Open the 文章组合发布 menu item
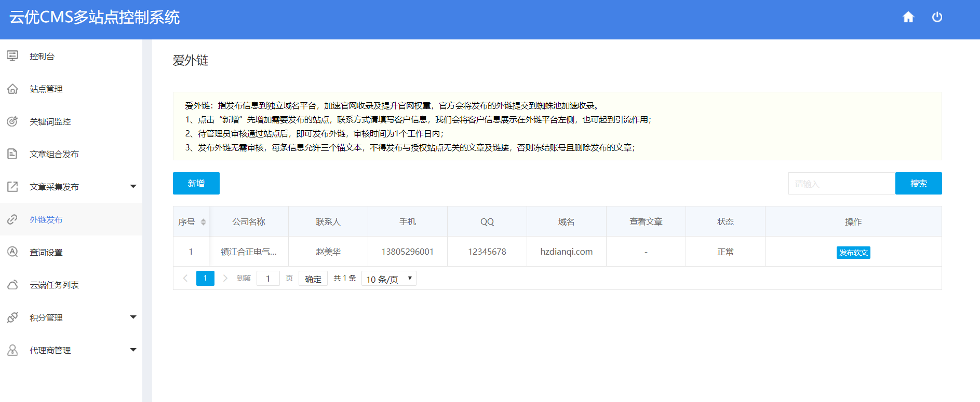 (71, 154)
